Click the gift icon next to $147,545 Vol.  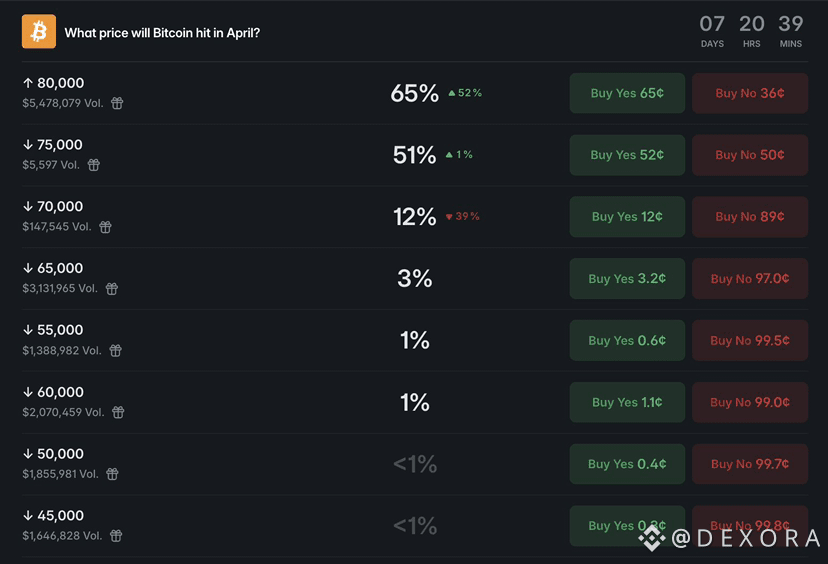pos(106,227)
